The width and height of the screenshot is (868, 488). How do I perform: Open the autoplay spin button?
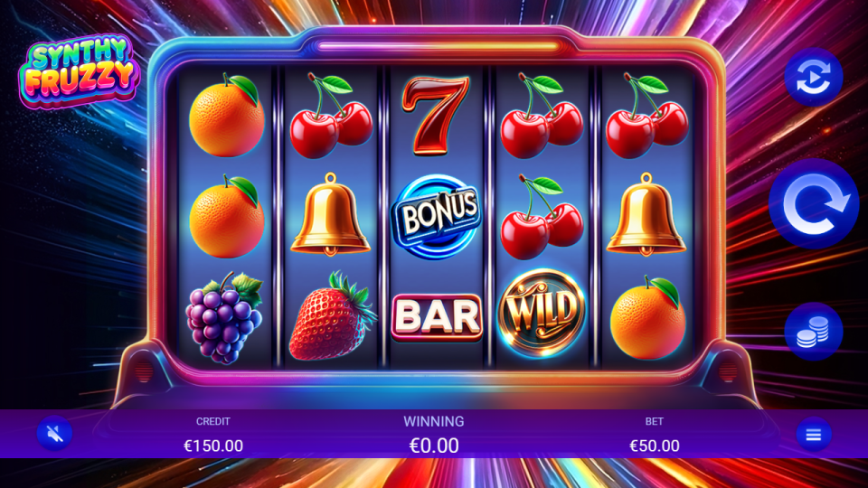[x=814, y=76]
